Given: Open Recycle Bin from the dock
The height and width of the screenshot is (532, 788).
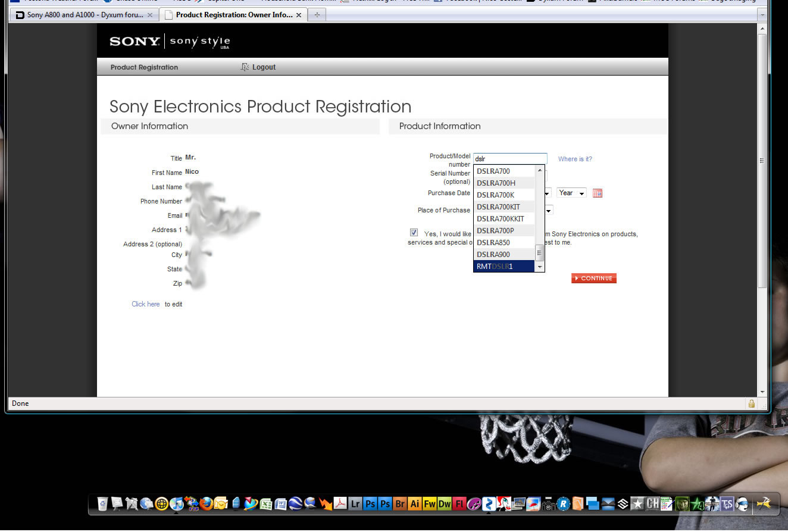Looking at the screenshot, I should click(102, 504).
